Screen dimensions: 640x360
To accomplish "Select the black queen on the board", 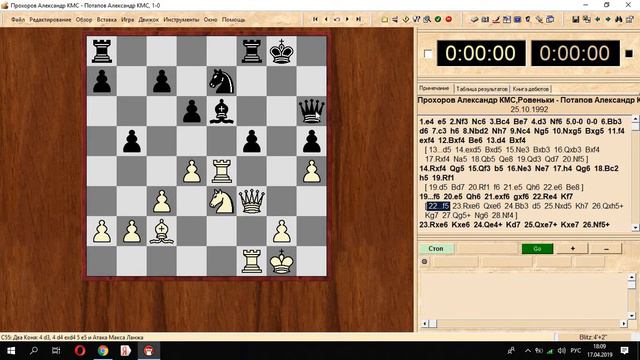I will point(311,111).
